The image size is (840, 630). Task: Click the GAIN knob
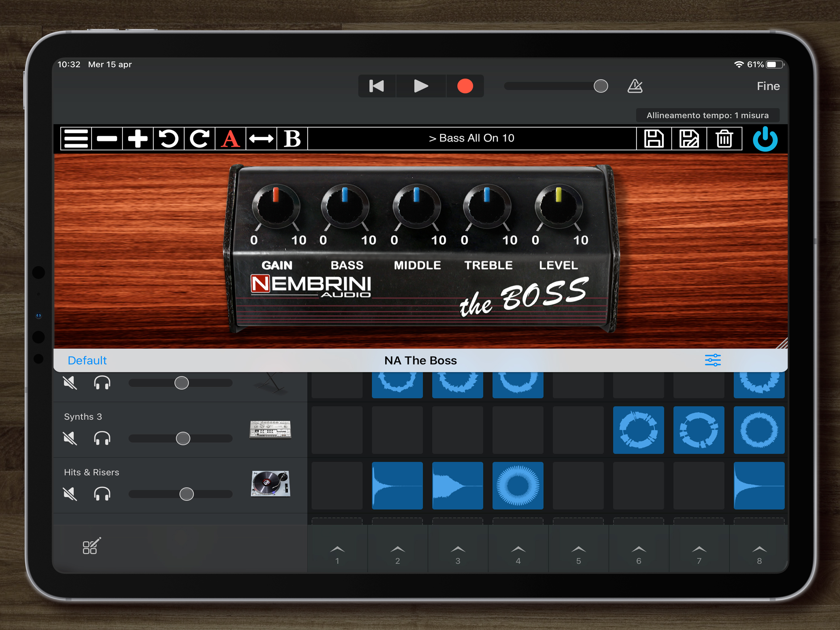[x=276, y=207]
